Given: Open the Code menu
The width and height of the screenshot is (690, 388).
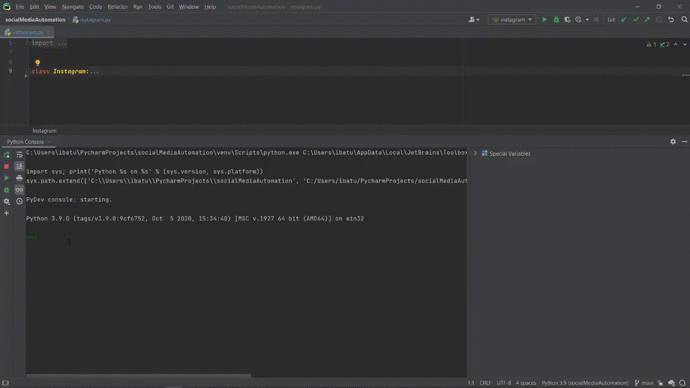Looking at the screenshot, I should pos(95,7).
